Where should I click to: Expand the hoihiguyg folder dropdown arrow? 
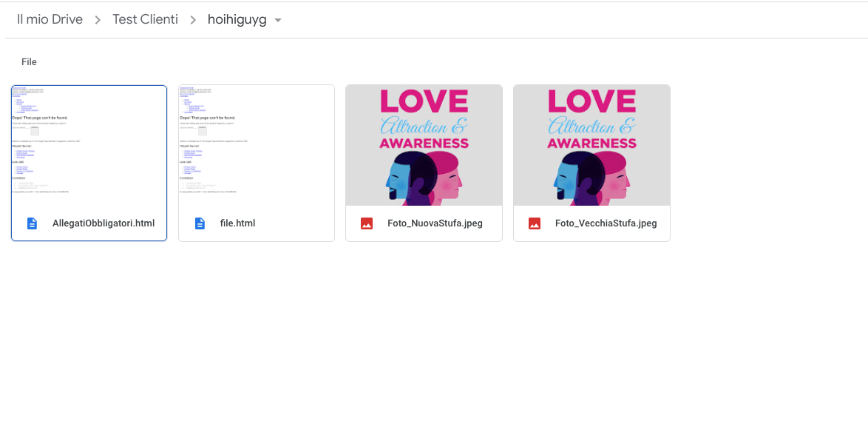pos(278,21)
